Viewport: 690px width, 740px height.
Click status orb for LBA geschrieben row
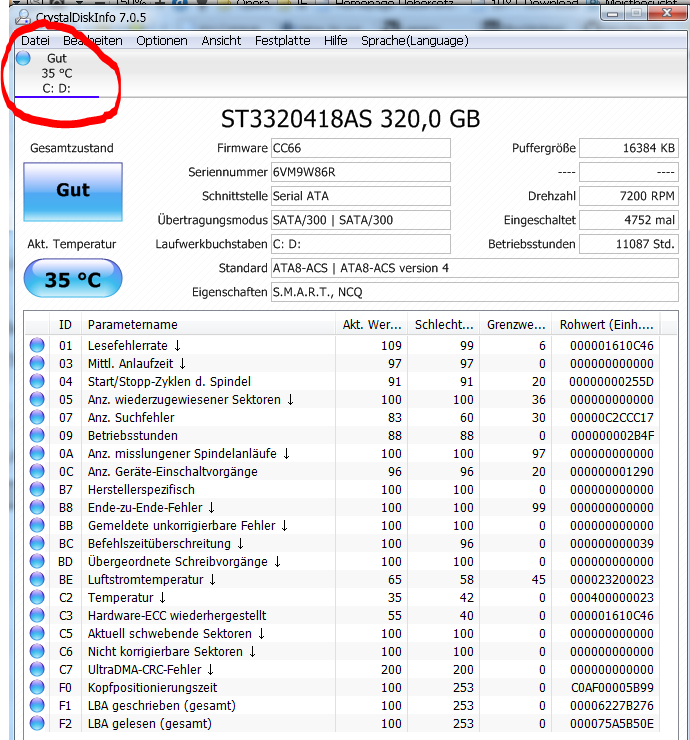(37, 705)
